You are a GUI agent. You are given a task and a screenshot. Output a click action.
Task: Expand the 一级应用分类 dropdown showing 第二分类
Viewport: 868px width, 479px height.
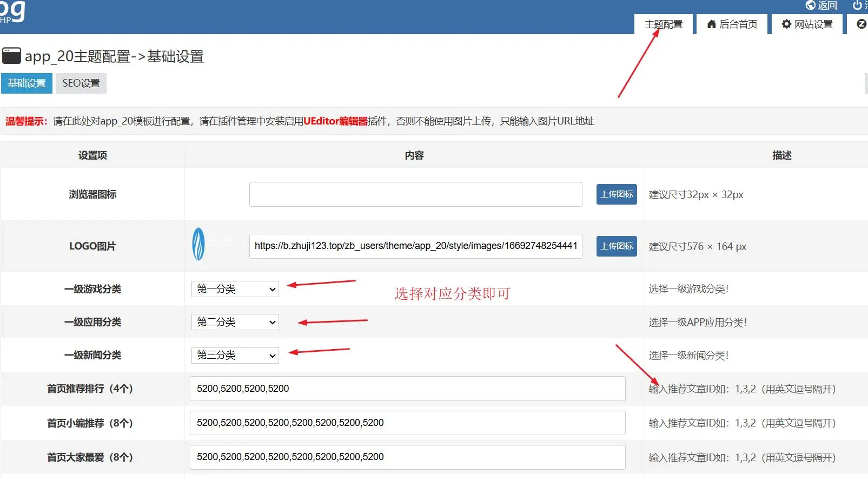click(235, 322)
